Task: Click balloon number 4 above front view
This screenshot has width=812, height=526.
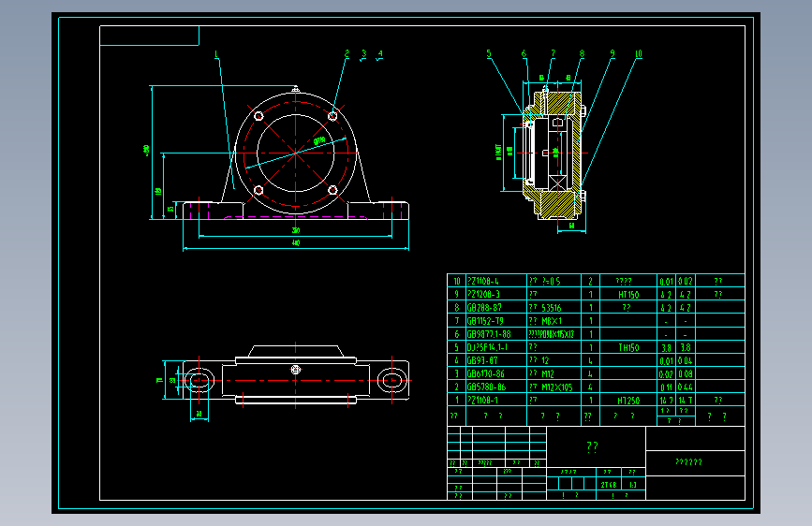Action: (380, 54)
